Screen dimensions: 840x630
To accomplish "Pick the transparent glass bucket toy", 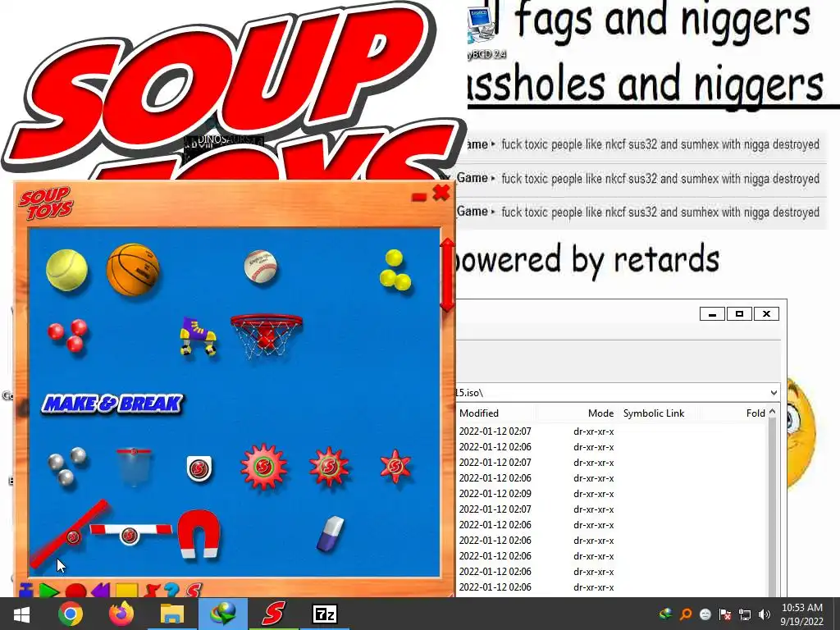I will [134, 467].
